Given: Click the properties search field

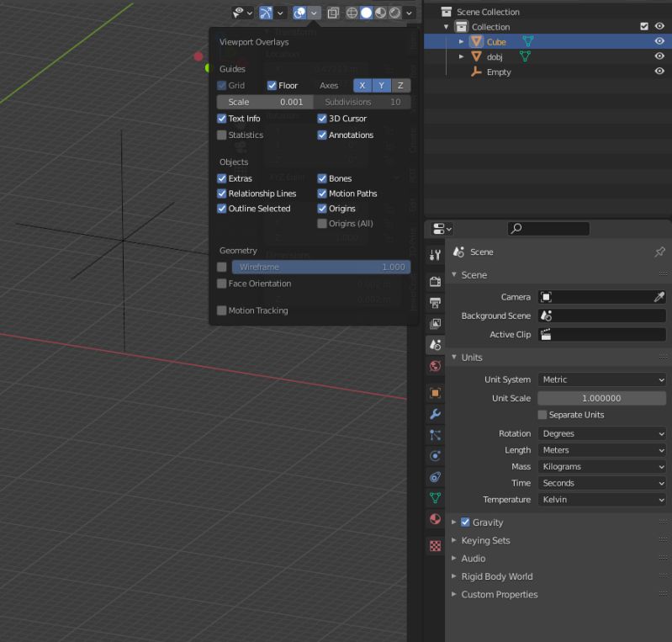Looking at the screenshot, I should tap(548, 229).
